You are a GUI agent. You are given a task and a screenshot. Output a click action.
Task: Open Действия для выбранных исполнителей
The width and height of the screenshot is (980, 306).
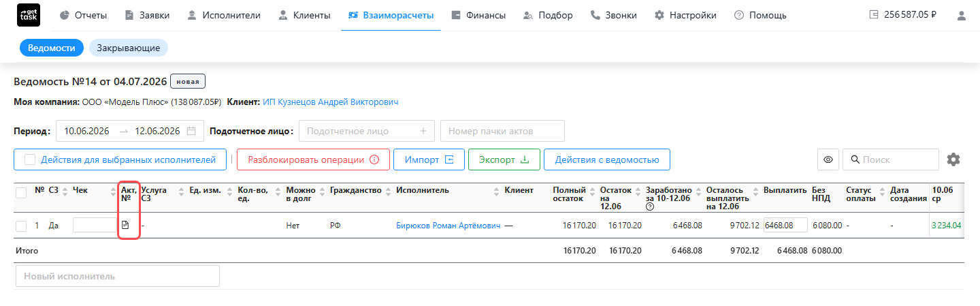click(x=120, y=159)
